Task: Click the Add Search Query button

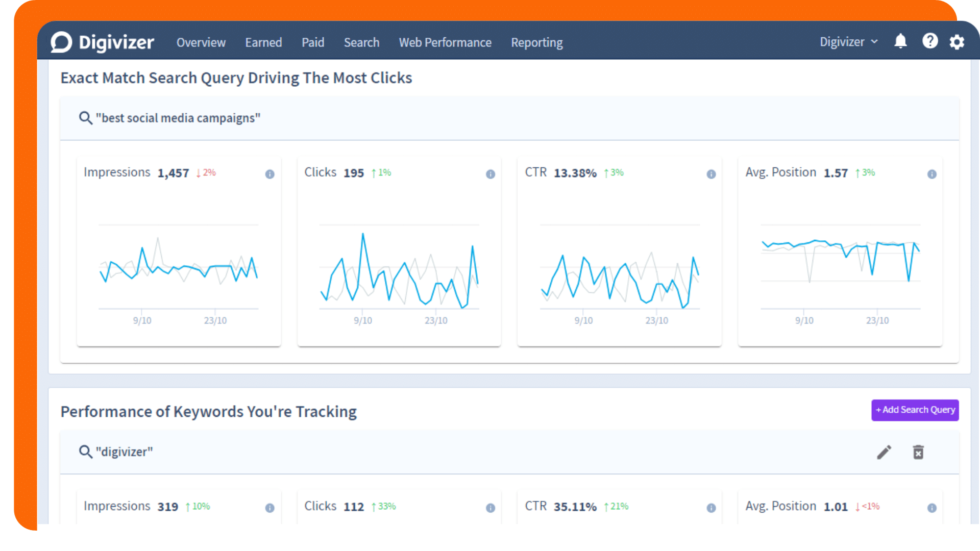Action: click(914, 410)
